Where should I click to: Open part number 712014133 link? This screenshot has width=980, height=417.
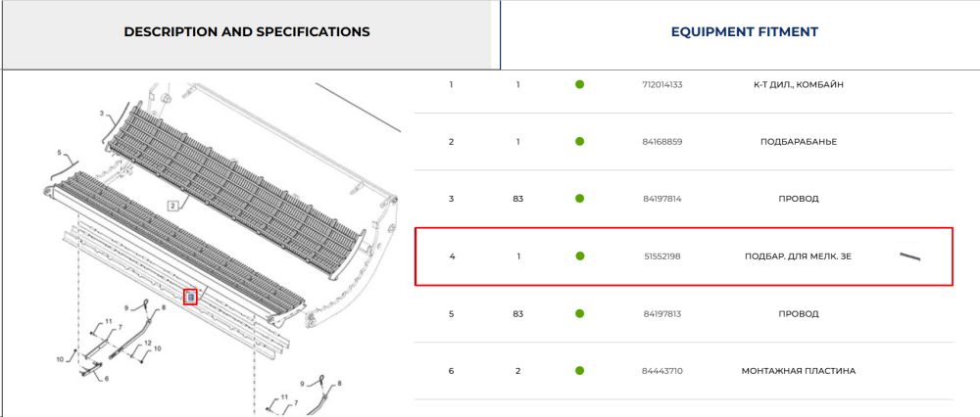661,84
